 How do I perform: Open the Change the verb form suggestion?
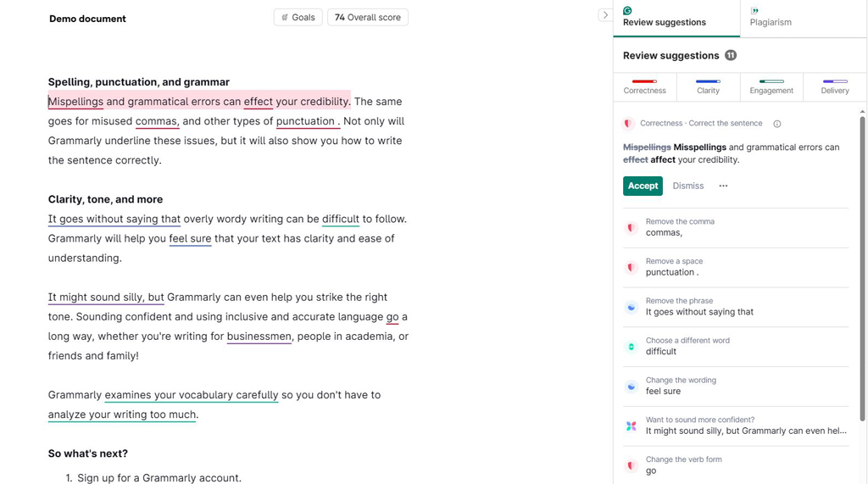point(736,465)
